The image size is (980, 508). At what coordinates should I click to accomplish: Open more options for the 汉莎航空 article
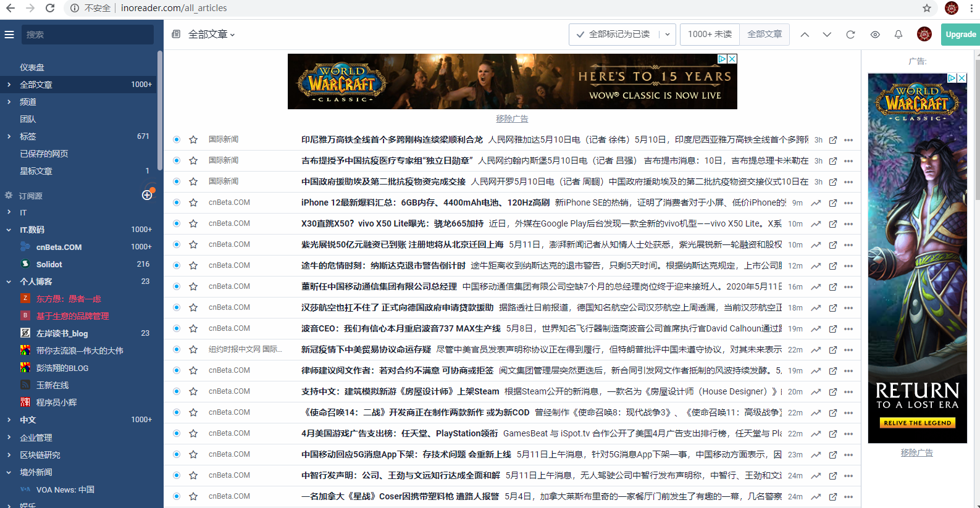pyautogui.click(x=849, y=308)
